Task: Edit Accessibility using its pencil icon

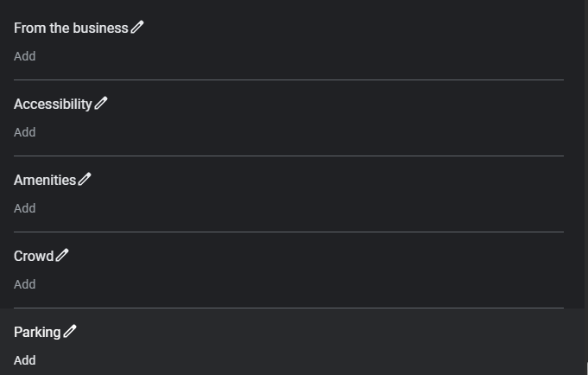Action: 101,104
